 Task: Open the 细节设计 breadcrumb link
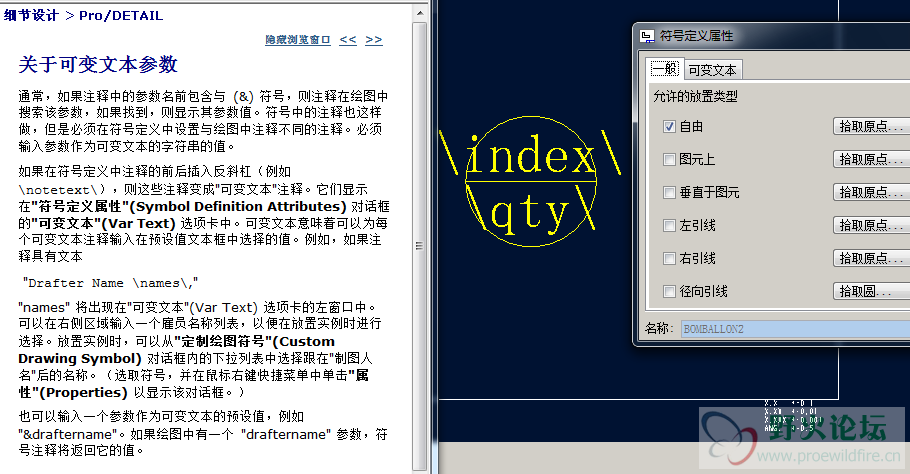click(31, 16)
